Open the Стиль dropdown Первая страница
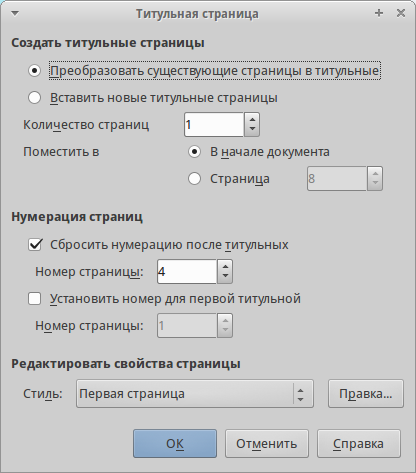416x473 pixels. pos(195,394)
